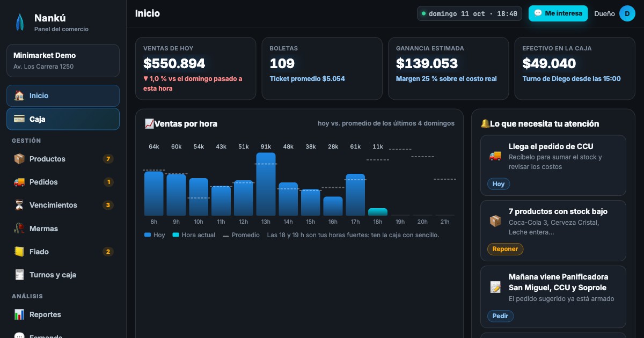Image resolution: width=644 pixels, height=338 pixels.
Task: Click the box icon in low stock card
Action: 495,221
